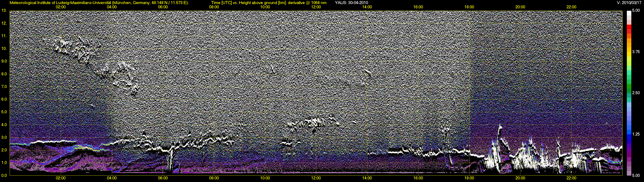Click the '7.0' height axis label
This screenshot has height=182, width=644.
(4, 87)
